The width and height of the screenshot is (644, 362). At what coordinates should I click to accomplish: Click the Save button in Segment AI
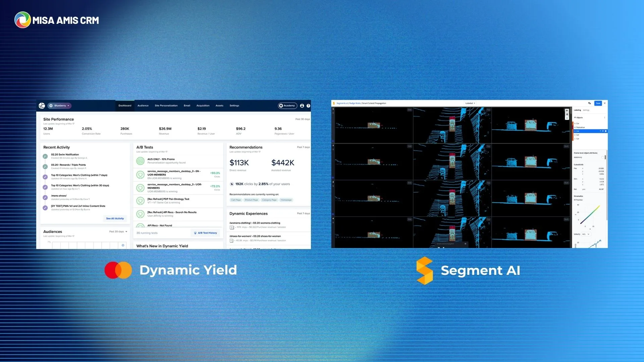[x=598, y=103]
